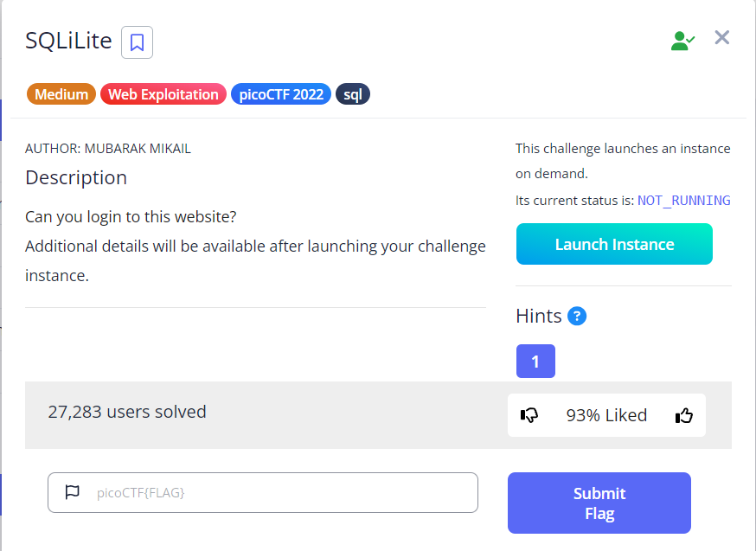Click the green verified user icon

pos(682,38)
